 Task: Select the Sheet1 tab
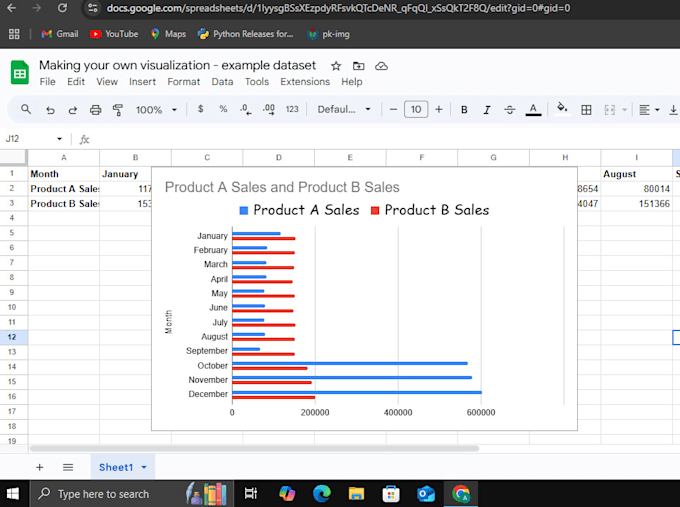116,467
